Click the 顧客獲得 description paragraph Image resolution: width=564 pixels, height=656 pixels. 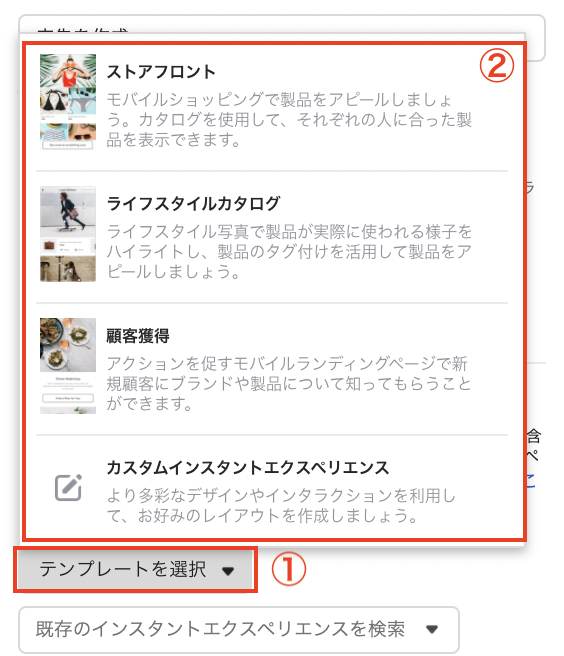pos(289,384)
